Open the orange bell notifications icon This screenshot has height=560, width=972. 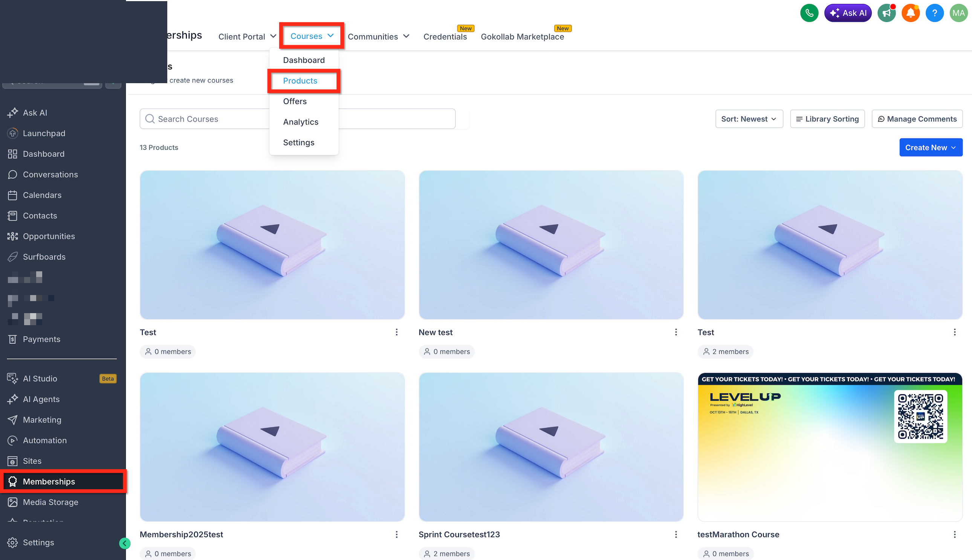click(911, 13)
